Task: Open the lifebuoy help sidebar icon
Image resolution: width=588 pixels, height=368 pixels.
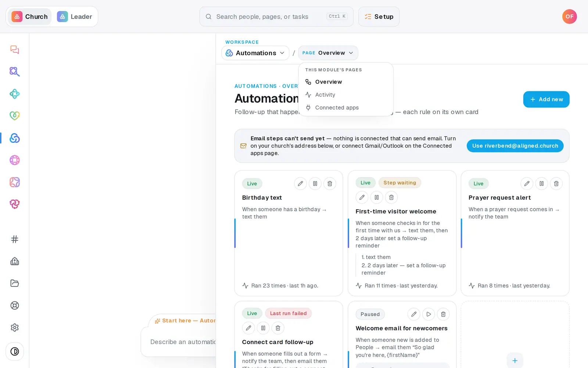Action: point(15,305)
